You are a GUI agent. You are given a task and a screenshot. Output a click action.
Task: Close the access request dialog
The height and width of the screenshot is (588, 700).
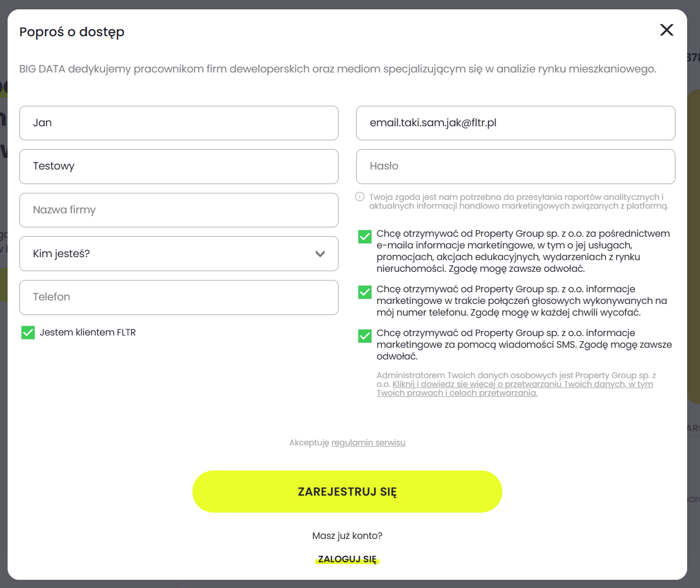pyautogui.click(x=667, y=30)
